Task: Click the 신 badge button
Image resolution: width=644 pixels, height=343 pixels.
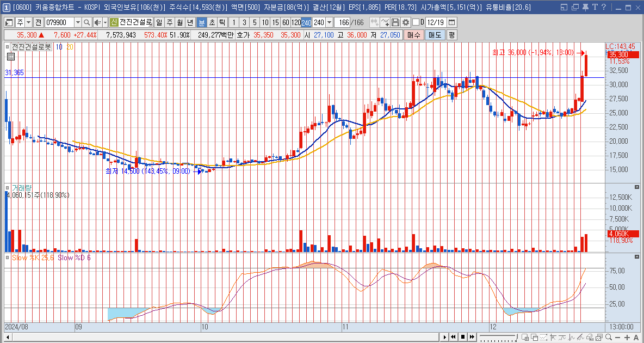Action: pos(114,23)
